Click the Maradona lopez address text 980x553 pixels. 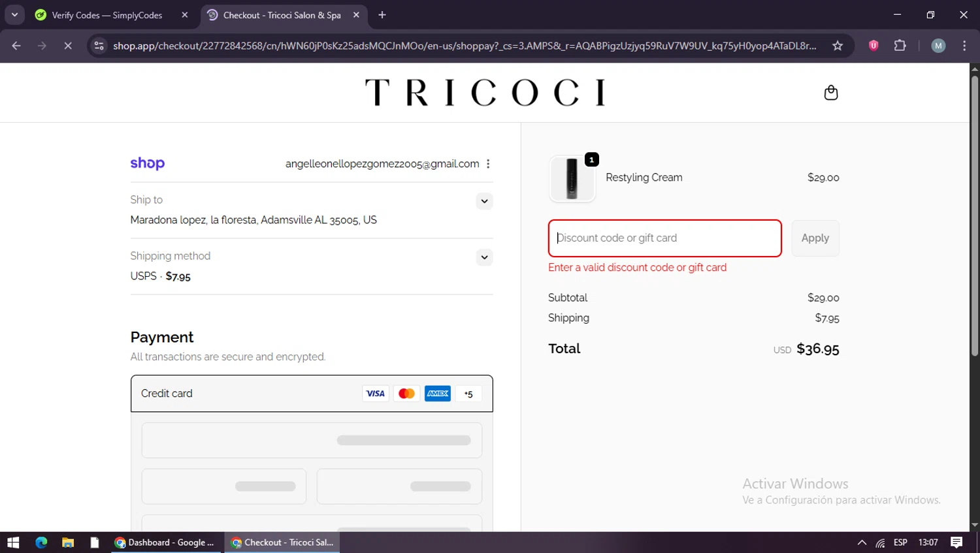(253, 220)
